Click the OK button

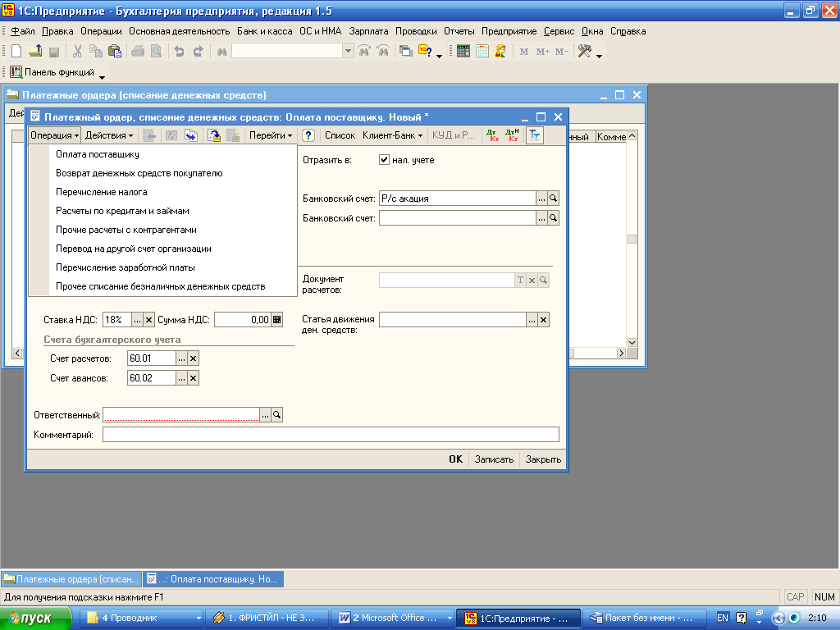coord(456,459)
